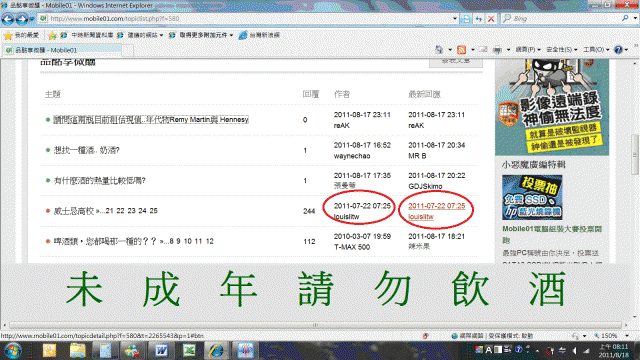
Task: Open the 網頁(P) Page menu
Action: [x=528, y=50]
